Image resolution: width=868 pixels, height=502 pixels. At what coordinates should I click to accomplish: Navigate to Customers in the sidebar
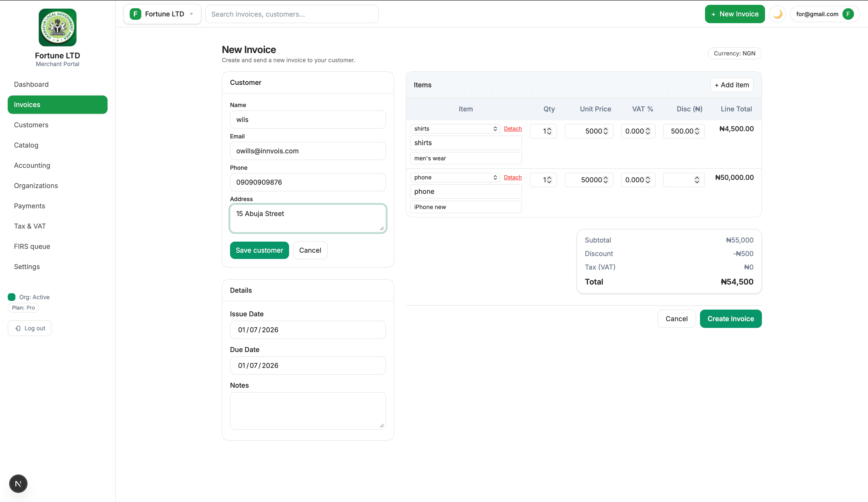pyautogui.click(x=31, y=125)
